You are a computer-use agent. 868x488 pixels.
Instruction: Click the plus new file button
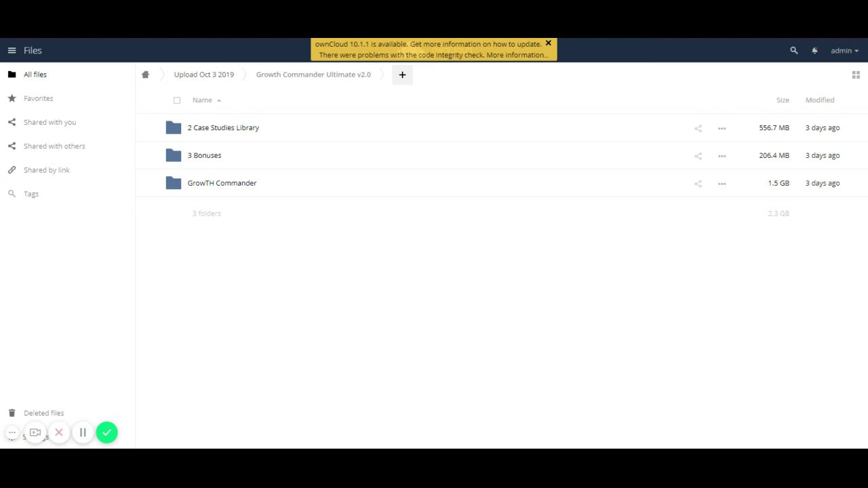[x=402, y=75]
